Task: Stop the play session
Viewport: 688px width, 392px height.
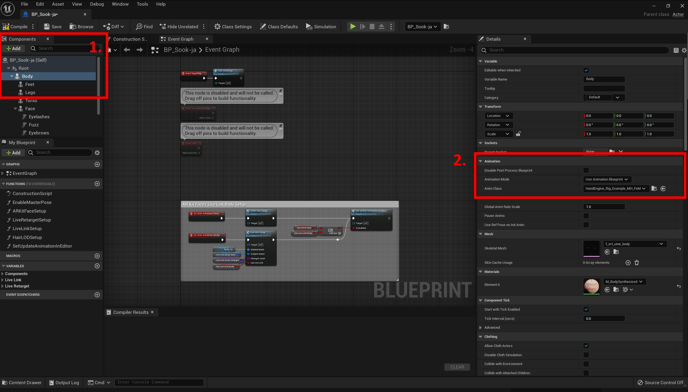Action: pyautogui.click(x=372, y=27)
